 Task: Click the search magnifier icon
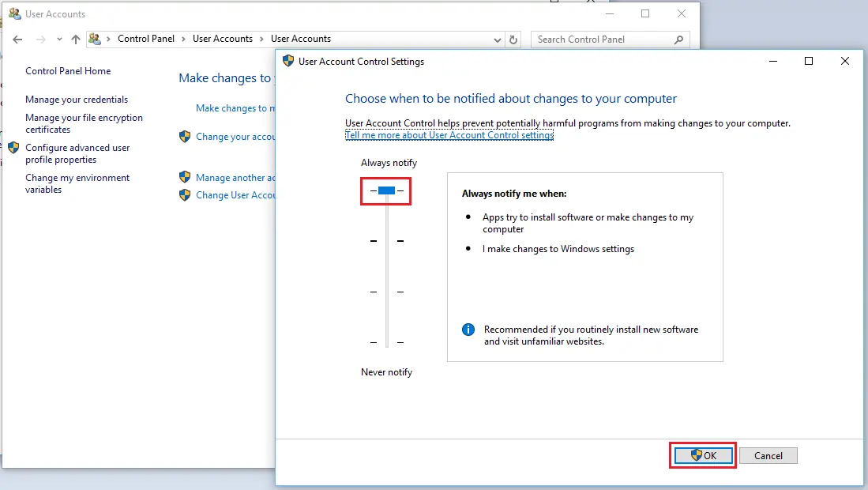679,40
